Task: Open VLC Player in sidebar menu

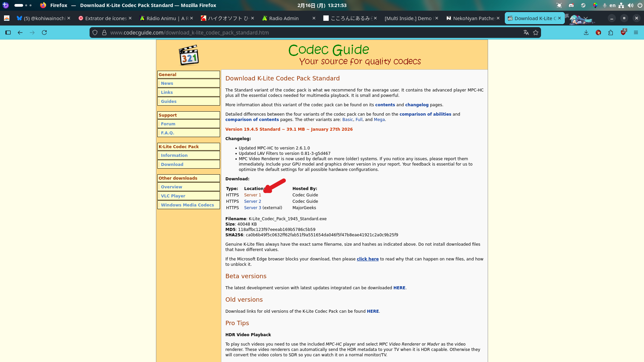Action: pyautogui.click(x=173, y=196)
